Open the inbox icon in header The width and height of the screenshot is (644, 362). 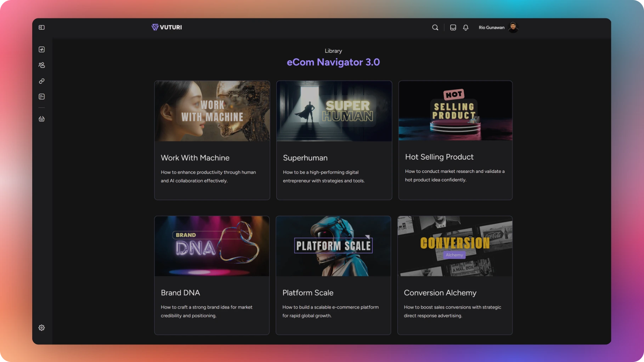pyautogui.click(x=453, y=27)
